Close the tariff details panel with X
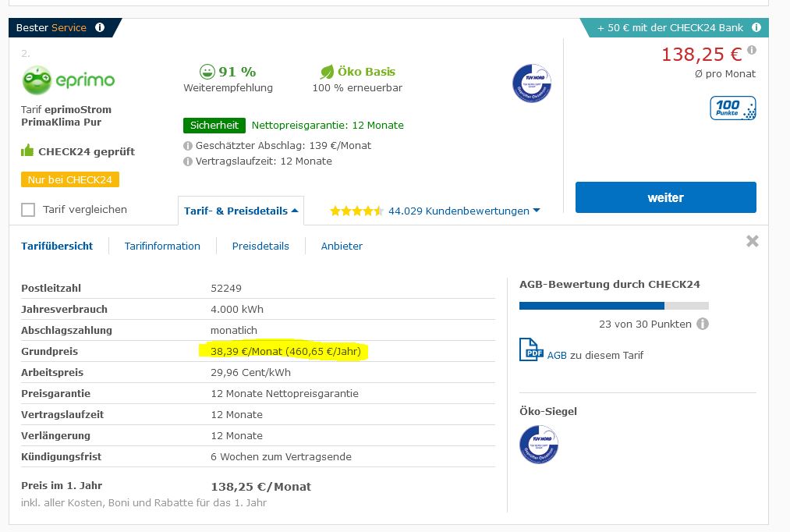The height and width of the screenshot is (532, 790). click(753, 241)
